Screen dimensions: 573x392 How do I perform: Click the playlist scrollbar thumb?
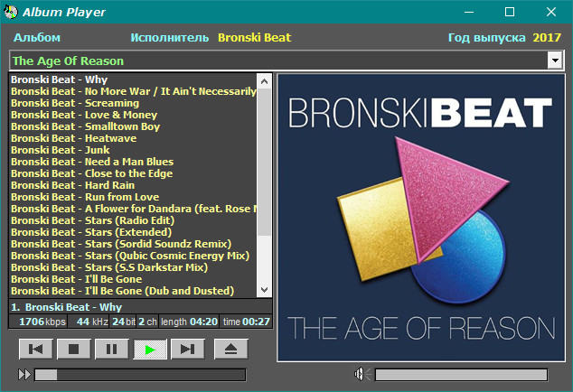[x=264, y=163]
